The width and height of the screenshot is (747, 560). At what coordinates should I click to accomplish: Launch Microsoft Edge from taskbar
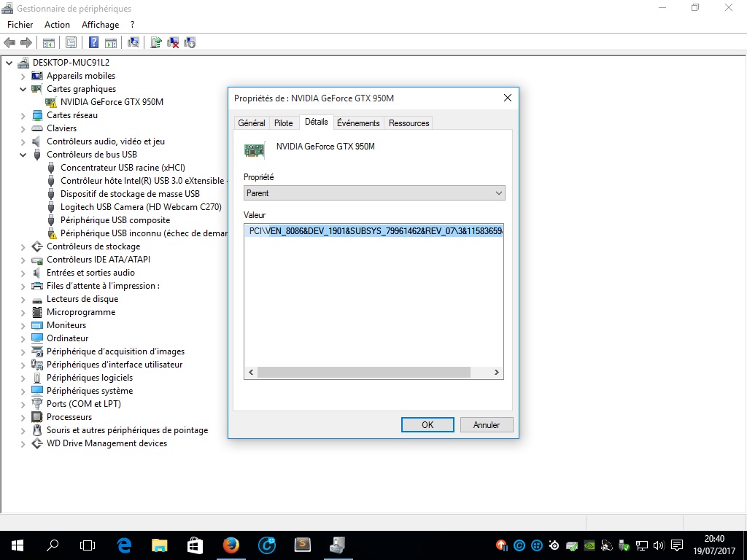124,545
